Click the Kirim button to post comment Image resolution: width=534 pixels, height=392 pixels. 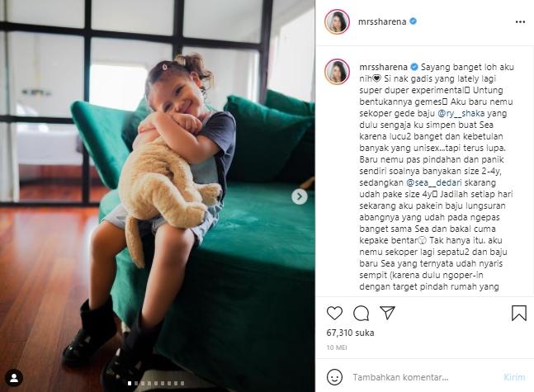[x=514, y=377]
